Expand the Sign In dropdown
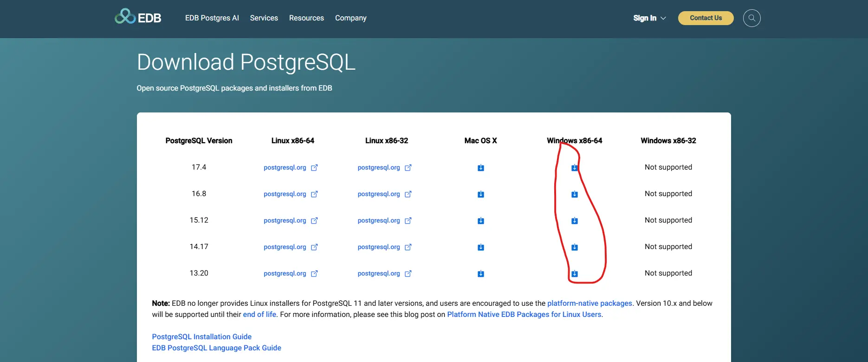 [x=649, y=18]
